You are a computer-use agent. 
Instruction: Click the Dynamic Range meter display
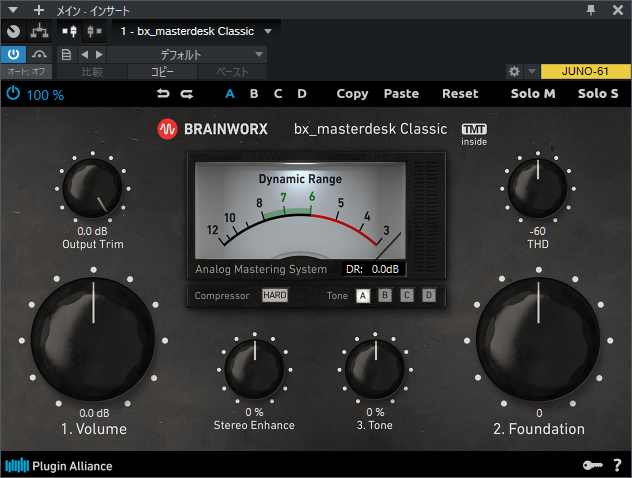pos(300,210)
